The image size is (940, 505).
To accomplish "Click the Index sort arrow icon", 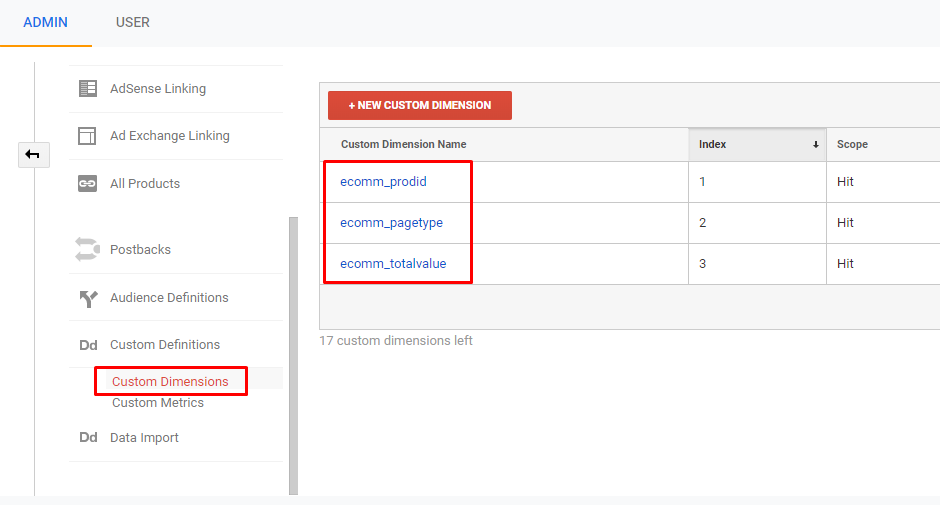I will [815, 145].
